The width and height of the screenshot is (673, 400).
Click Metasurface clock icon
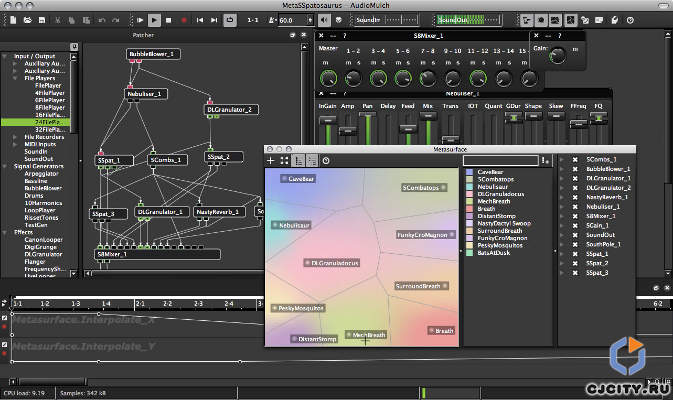click(x=326, y=161)
